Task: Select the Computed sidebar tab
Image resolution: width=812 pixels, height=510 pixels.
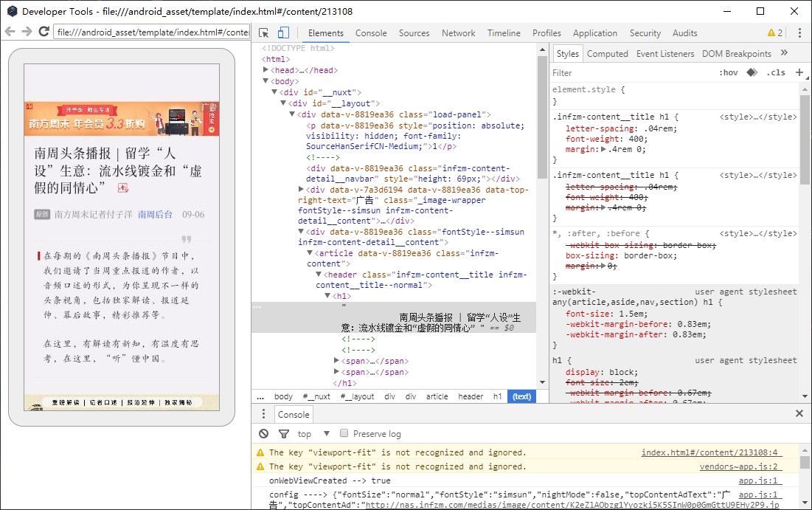Action: tap(607, 53)
